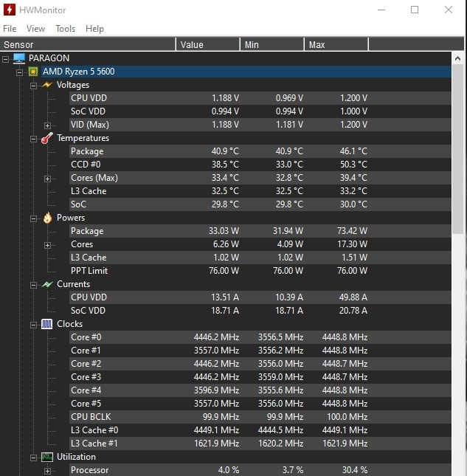Click the Powers flame icon
467x476 pixels.
[47, 218]
